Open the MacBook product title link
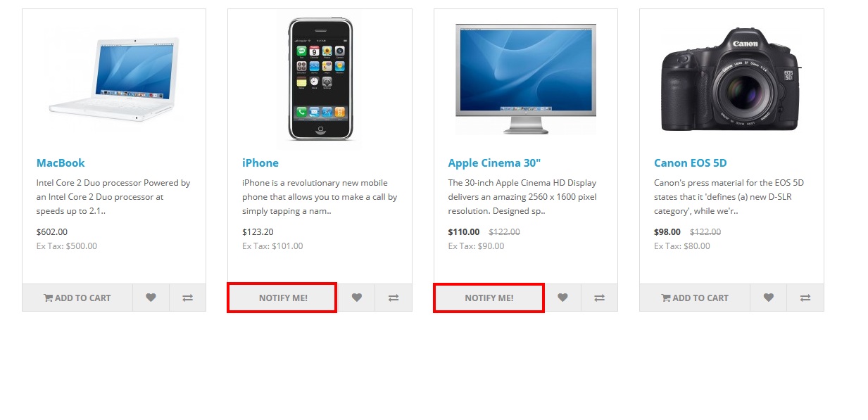This screenshot has width=868, height=420. [x=61, y=163]
